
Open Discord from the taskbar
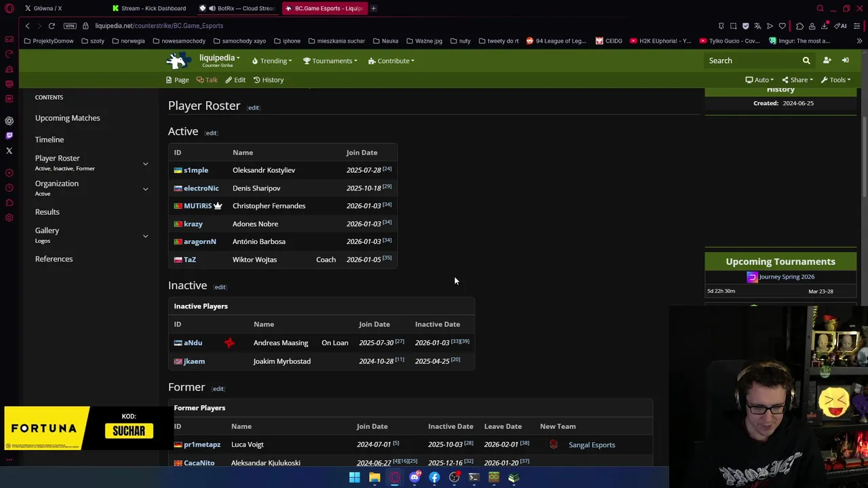pos(414,477)
